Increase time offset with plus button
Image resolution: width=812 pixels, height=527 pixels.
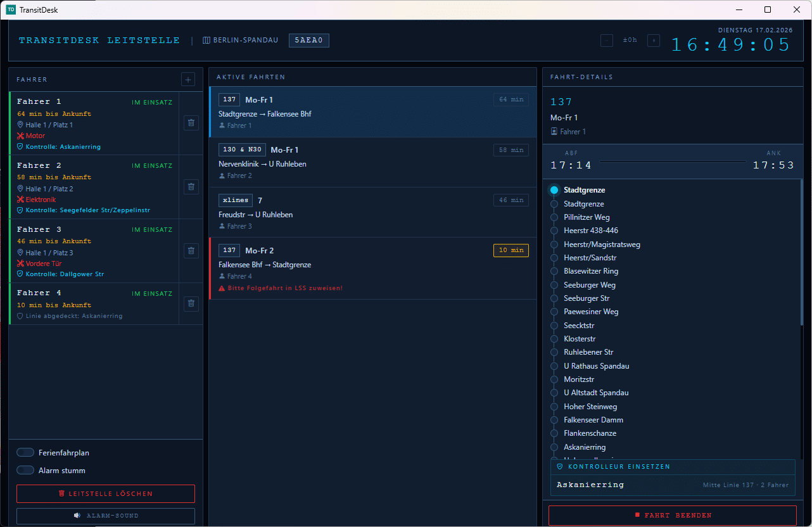[x=654, y=41]
